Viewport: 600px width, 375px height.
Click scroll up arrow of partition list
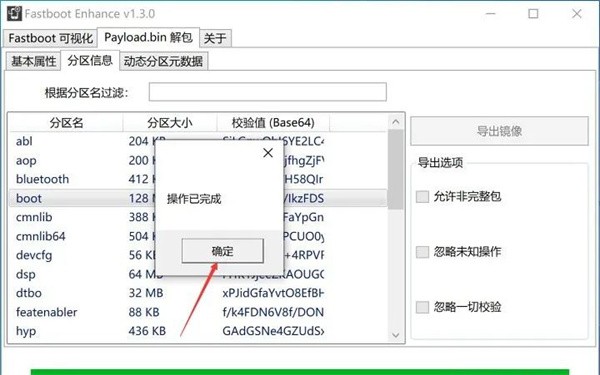point(396,122)
